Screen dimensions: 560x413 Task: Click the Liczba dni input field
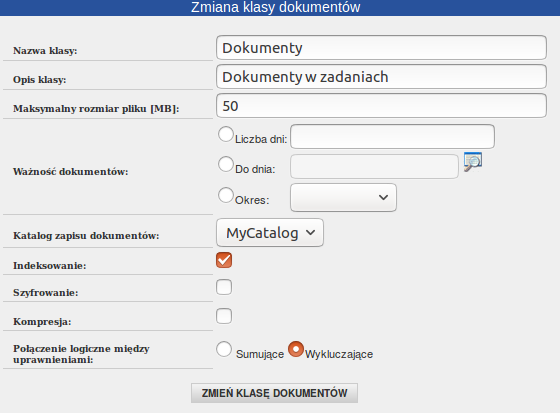[x=392, y=136]
